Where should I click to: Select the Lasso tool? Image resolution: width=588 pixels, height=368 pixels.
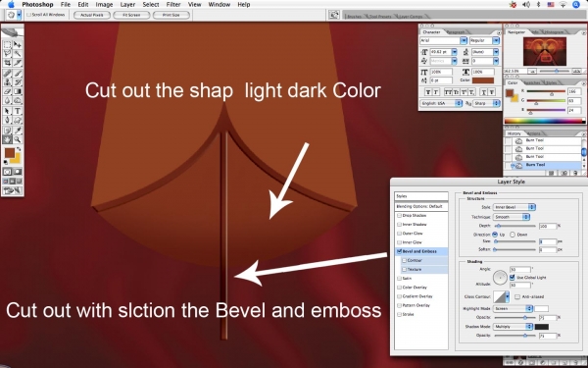[7, 54]
